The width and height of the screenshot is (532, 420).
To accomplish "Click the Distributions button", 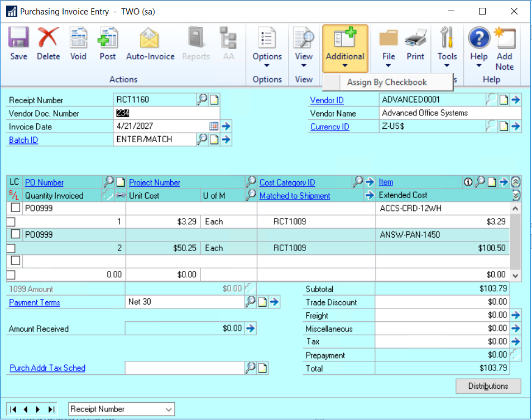I will 488,386.
